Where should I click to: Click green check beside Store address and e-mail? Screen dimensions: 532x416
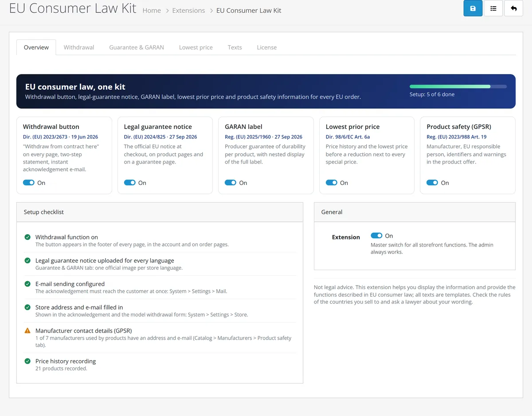[27, 307]
